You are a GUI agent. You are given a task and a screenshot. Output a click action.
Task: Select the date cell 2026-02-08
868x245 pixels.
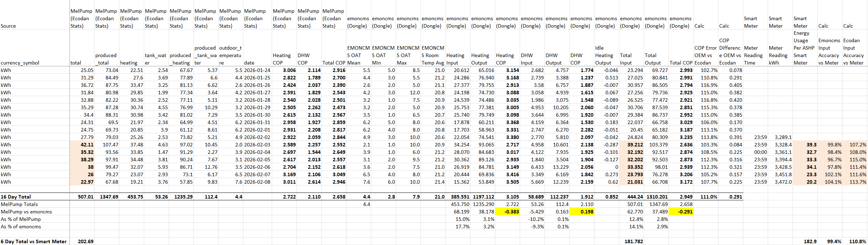pyautogui.click(x=257, y=182)
